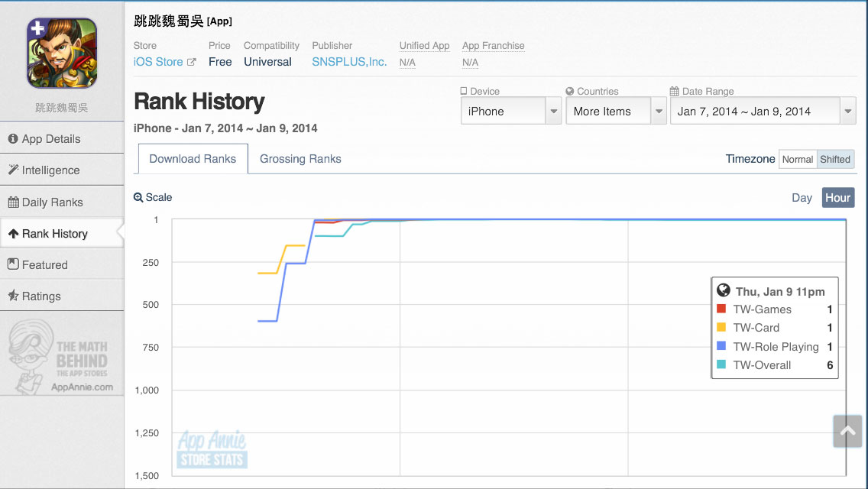This screenshot has height=489, width=868.
Task: Click the blue TW-Role Playing legend swatch
Action: [x=721, y=345]
